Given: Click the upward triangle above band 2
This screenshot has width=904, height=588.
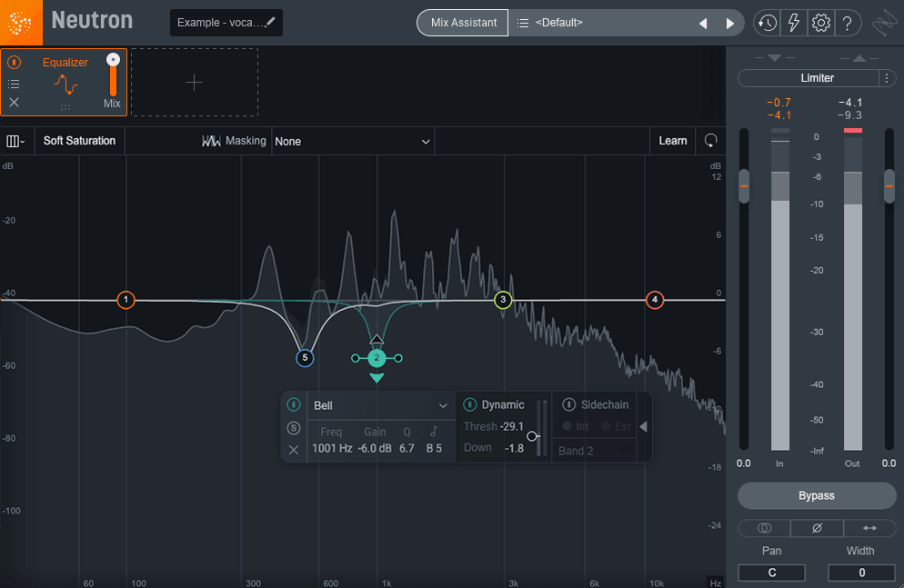Looking at the screenshot, I should pyautogui.click(x=377, y=339).
